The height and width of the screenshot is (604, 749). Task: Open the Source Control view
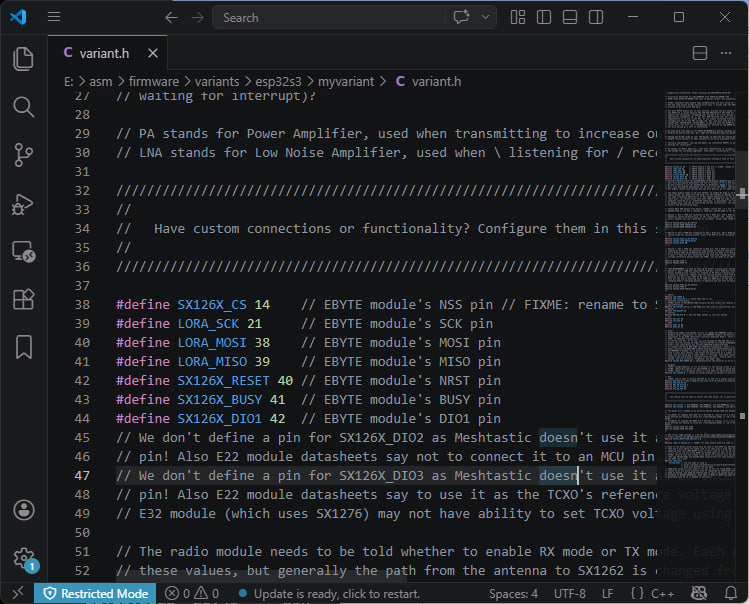pyautogui.click(x=23, y=155)
